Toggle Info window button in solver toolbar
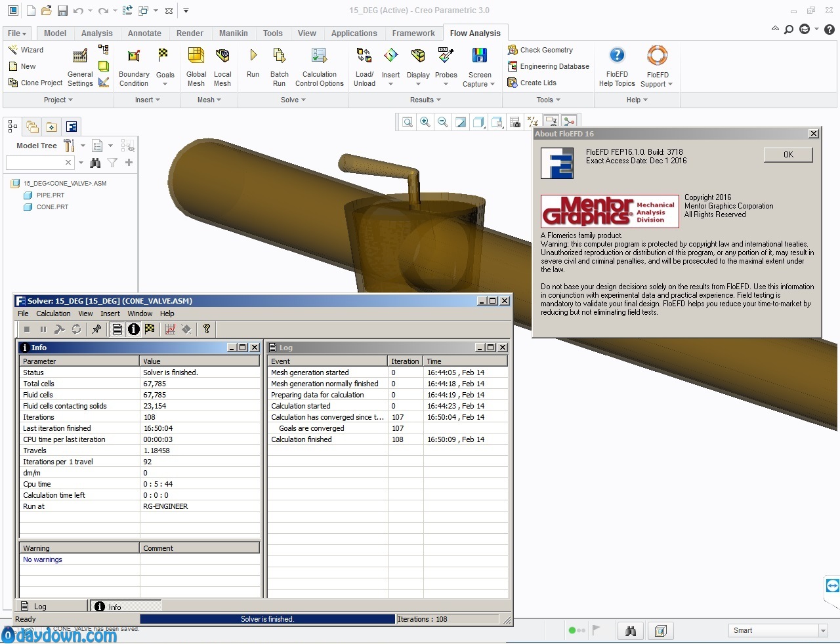The width and height of the screenshot is (840, 644). coord(134,329)
